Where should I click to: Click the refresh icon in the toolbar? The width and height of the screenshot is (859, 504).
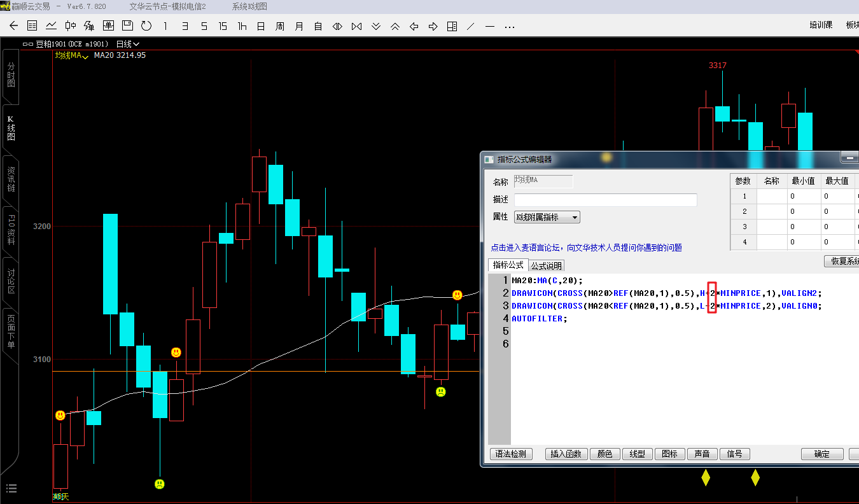coord(146,26)
